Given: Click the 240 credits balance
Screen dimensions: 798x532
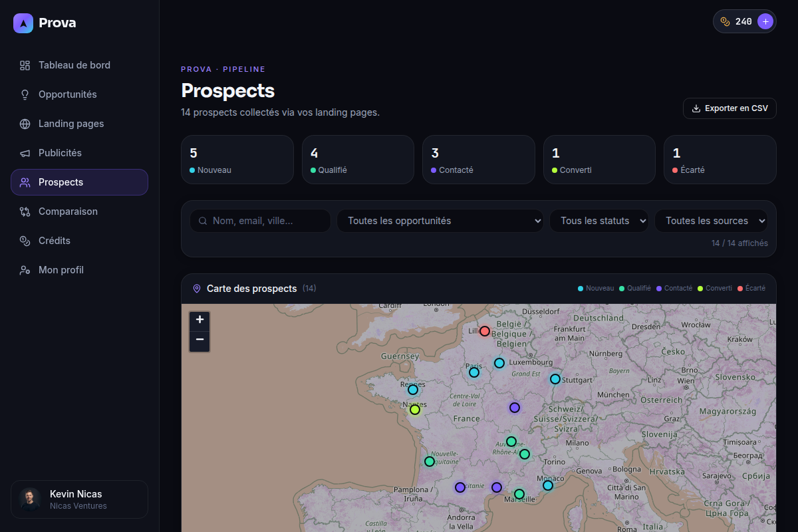Looking at the screenshot, I should click(743, 21).
